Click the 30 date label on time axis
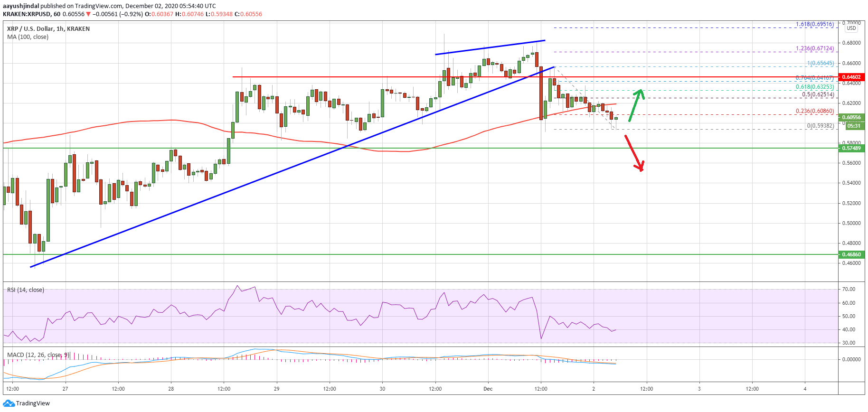This screenshot has width=868, height=412. [382, 389]
